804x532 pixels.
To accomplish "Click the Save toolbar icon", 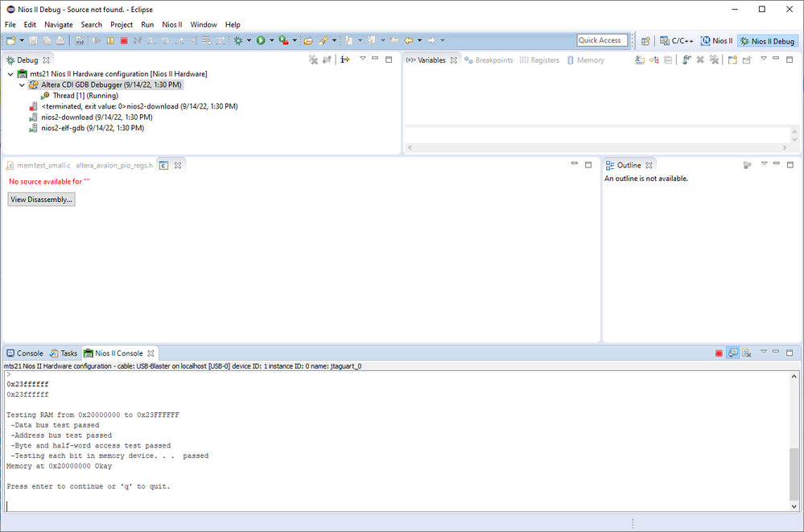I will click(33, 40).
